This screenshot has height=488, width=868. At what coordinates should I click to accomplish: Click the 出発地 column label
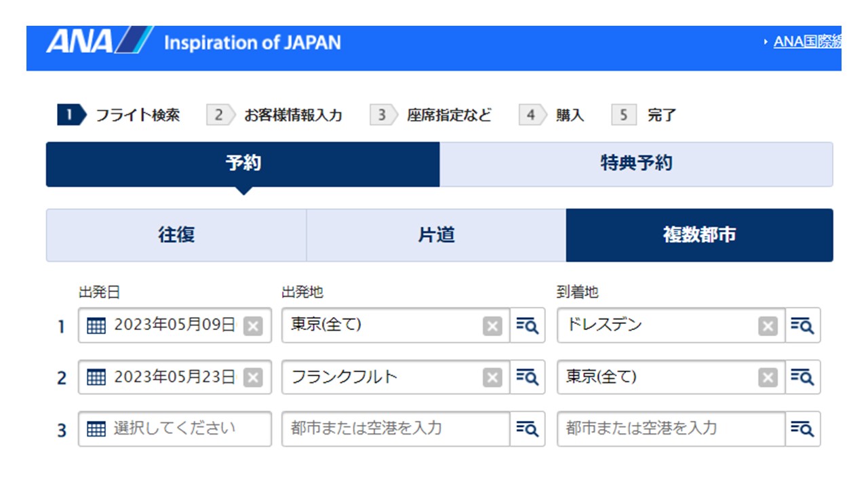302,292
